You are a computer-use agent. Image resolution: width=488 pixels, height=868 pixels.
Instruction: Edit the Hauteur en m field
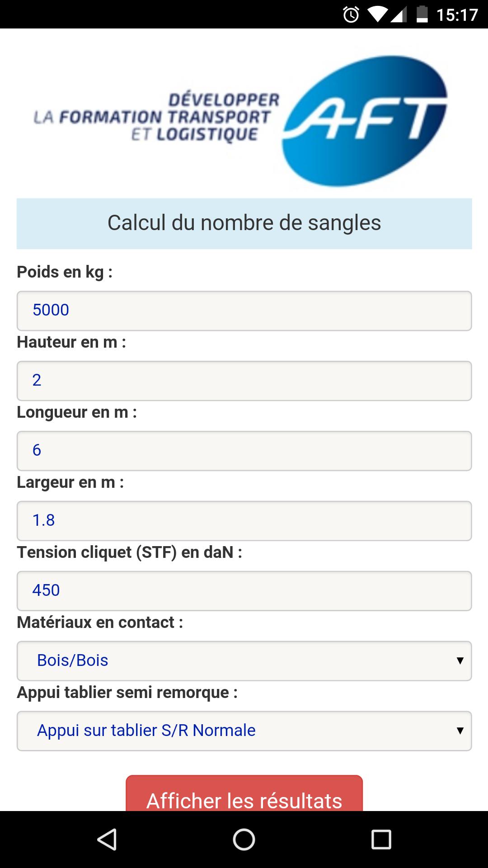(244, 381)
